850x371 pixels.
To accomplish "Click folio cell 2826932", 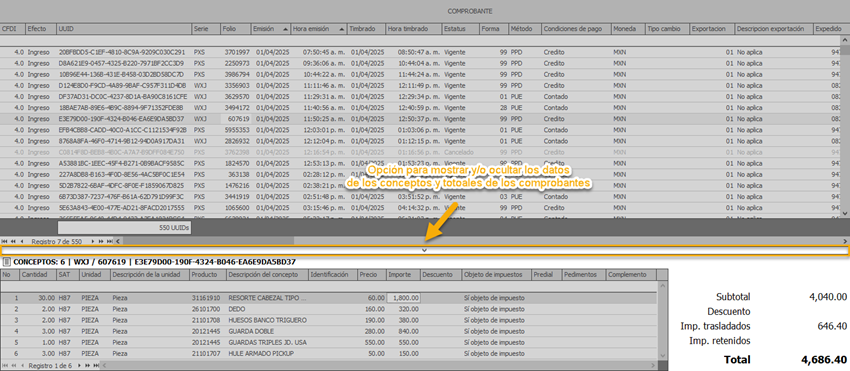I will (x=237, y=141).
